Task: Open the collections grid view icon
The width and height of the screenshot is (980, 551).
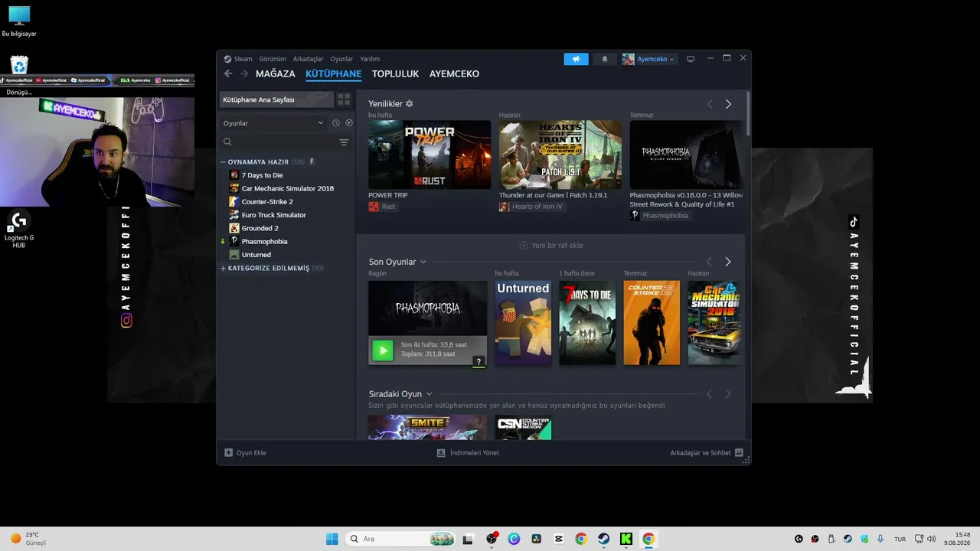Action: tap(344, 99)
